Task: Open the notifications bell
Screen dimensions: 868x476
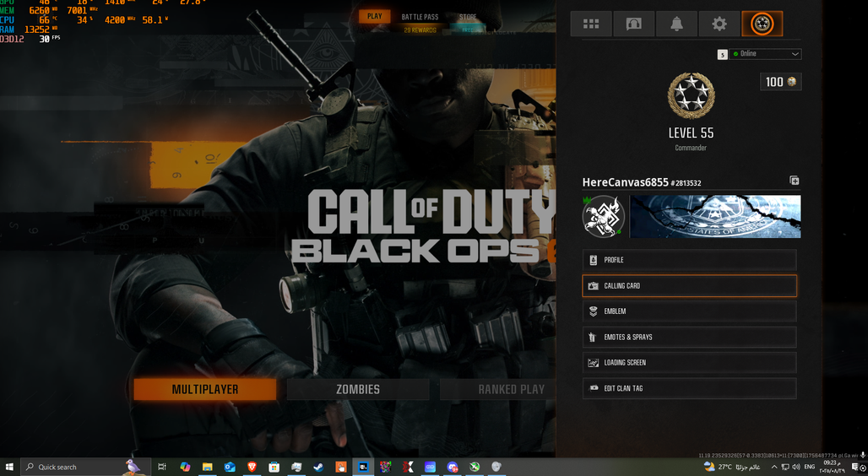Action: click(x=676, y=24)
